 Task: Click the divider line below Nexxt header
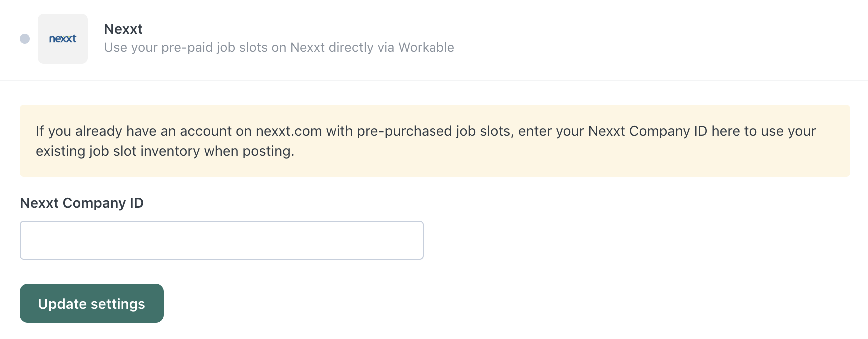434,80
